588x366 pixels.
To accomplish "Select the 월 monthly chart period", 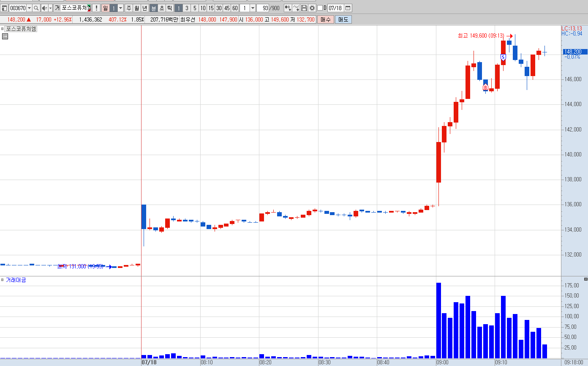I will [136, 8].
